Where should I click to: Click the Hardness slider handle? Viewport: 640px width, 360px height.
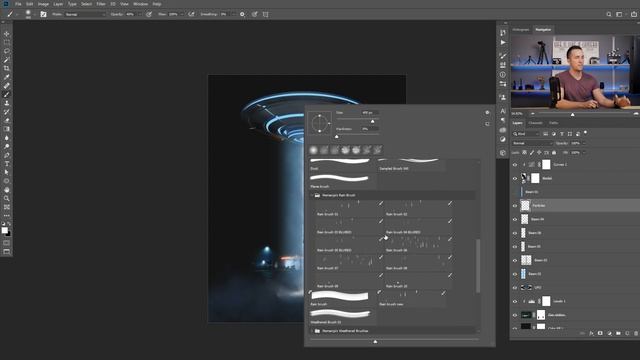[x=337, y=137]
